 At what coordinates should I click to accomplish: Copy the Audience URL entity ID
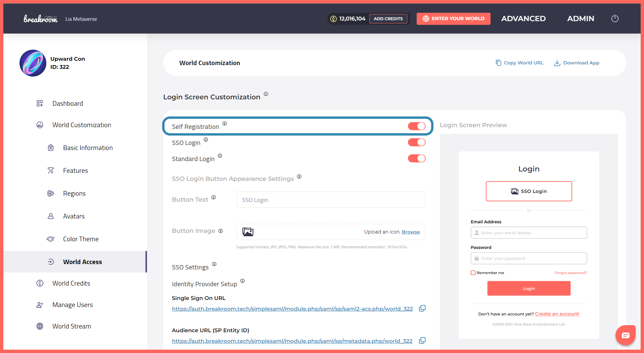422,341
